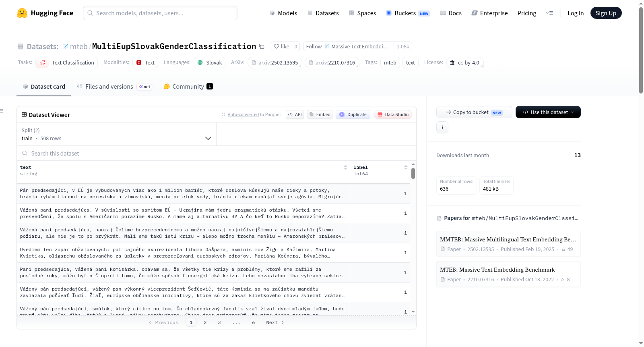Screen dimensions: 644x347
Task: Click the cc-by-4.0 license tag
Action: 465,62
